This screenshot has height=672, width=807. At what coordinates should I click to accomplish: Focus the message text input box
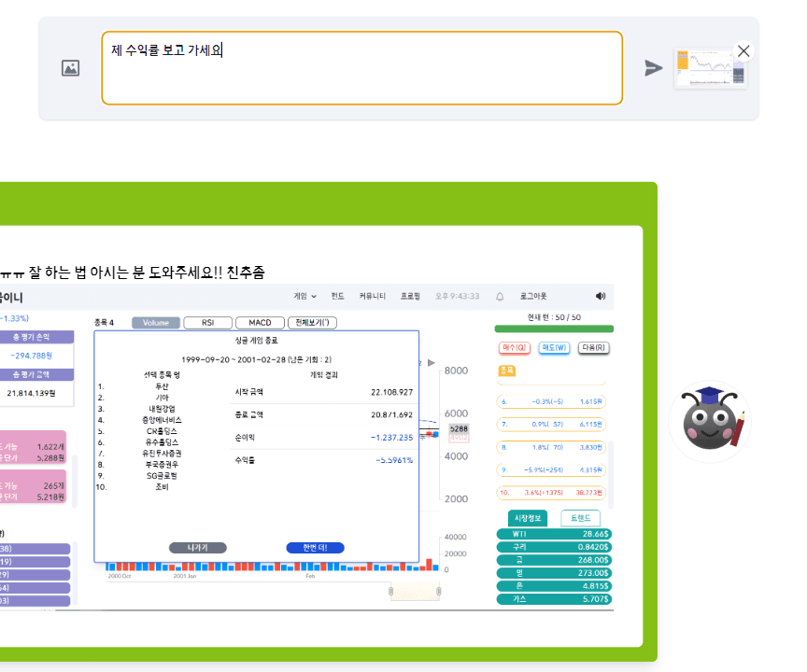361,68
